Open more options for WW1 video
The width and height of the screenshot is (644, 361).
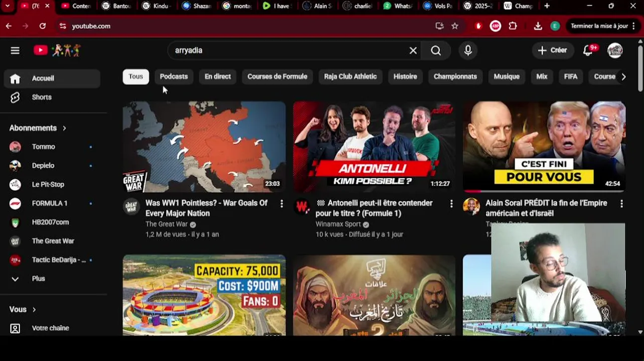[281, 204]
